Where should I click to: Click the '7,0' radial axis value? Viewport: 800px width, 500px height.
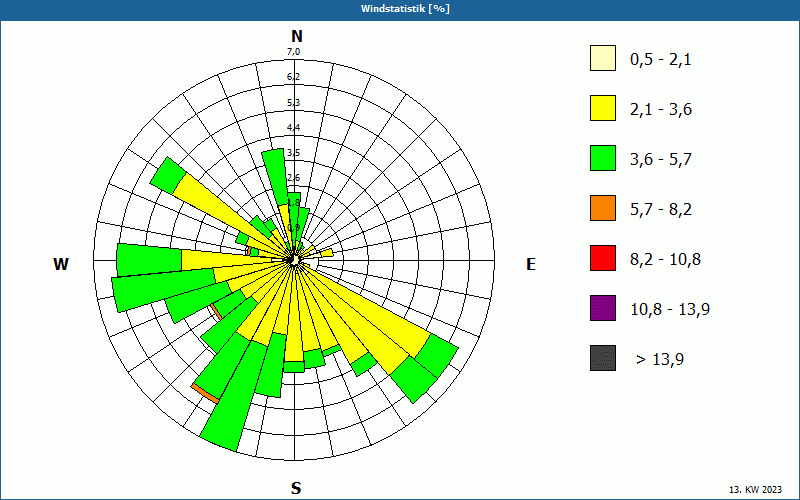tap(293, 52)
